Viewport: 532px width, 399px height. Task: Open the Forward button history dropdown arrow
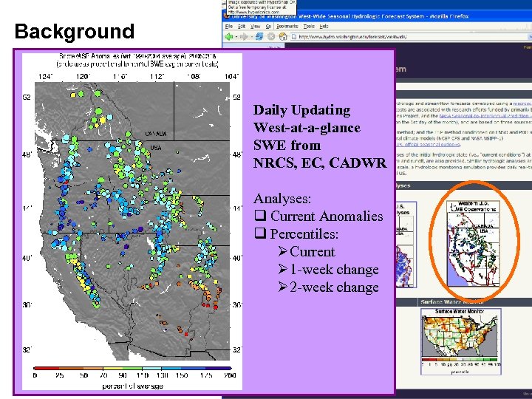point(252,37)
